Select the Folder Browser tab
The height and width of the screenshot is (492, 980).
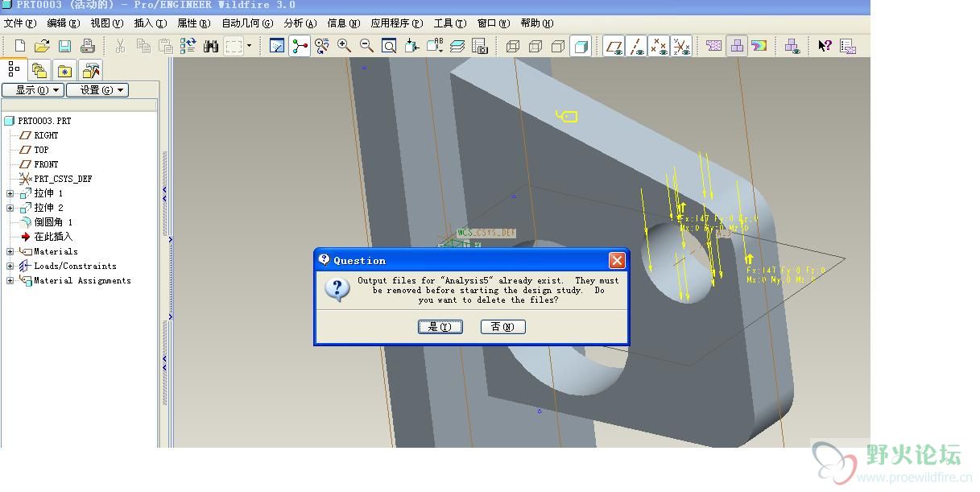pyautogui.click(x=39, y=71)
